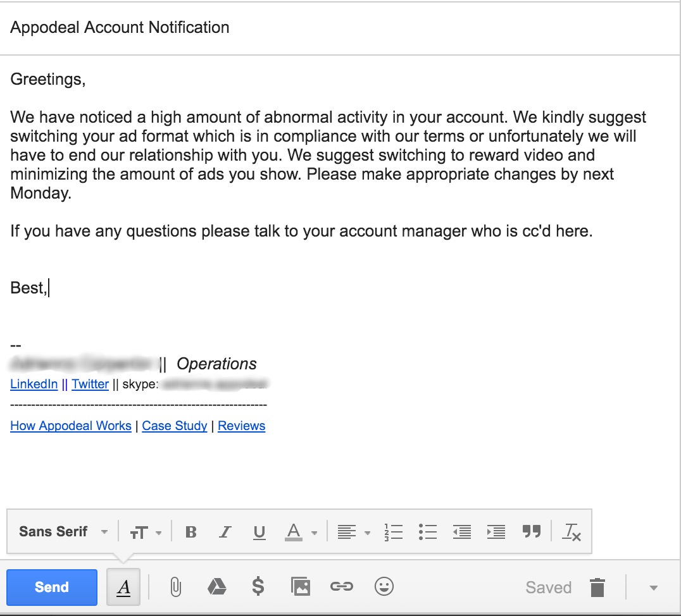
Task: Apply bulleted list formatting
Action: coord(428,532)
